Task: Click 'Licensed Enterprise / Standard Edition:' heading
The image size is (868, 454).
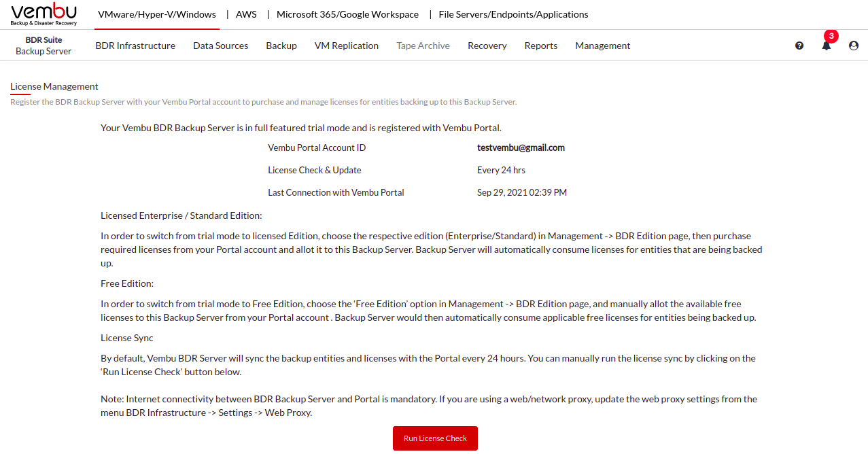Action: coord(181,215)
